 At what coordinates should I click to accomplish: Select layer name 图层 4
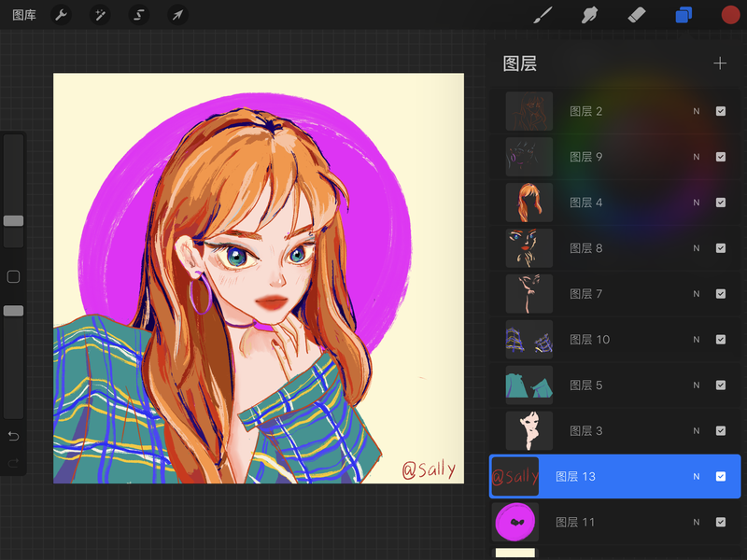pyautogui.click(x=586, y=203)
